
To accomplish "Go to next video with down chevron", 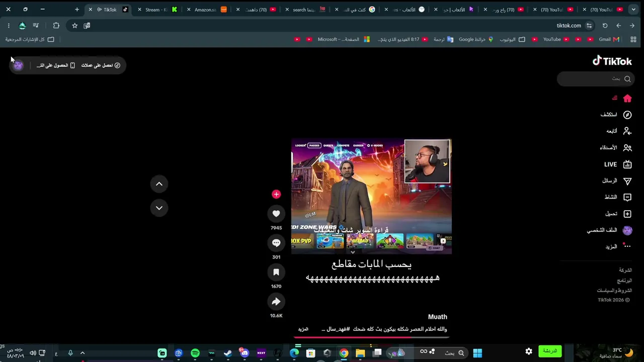I will click(159, 208).
